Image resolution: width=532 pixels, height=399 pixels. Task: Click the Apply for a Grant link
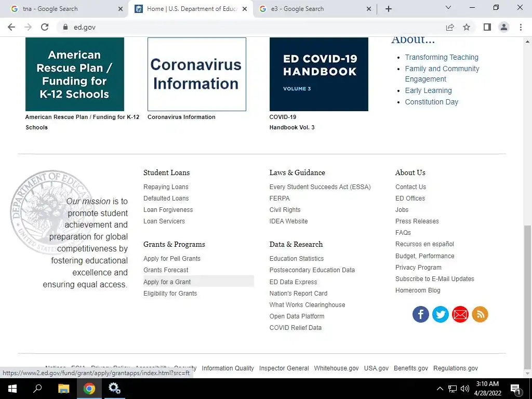tap(167, 282)
